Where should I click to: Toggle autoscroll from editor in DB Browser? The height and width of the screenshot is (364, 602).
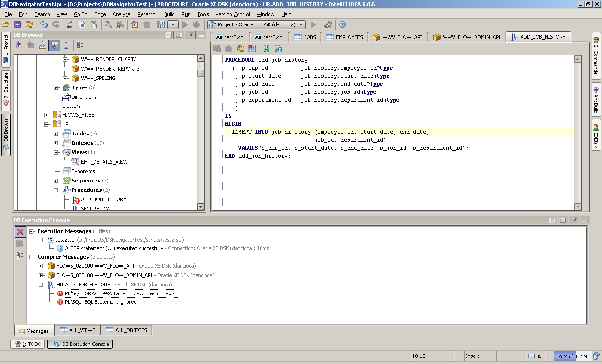(x=54, y=45)
